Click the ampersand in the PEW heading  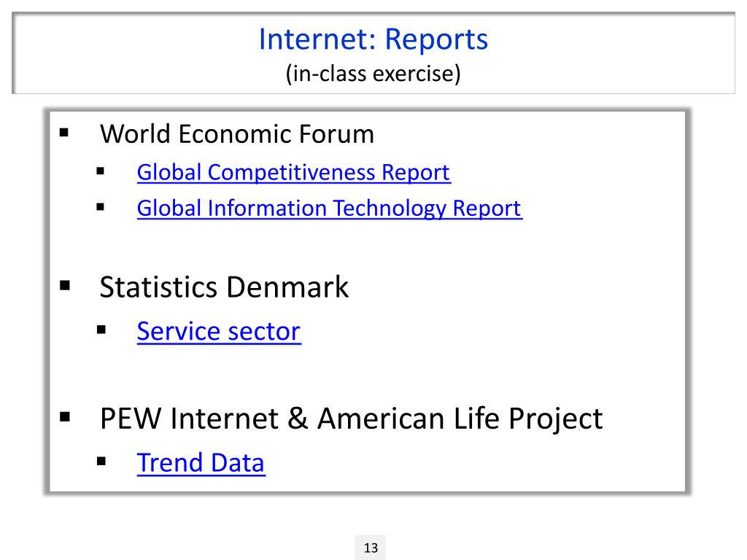[301, 419]
